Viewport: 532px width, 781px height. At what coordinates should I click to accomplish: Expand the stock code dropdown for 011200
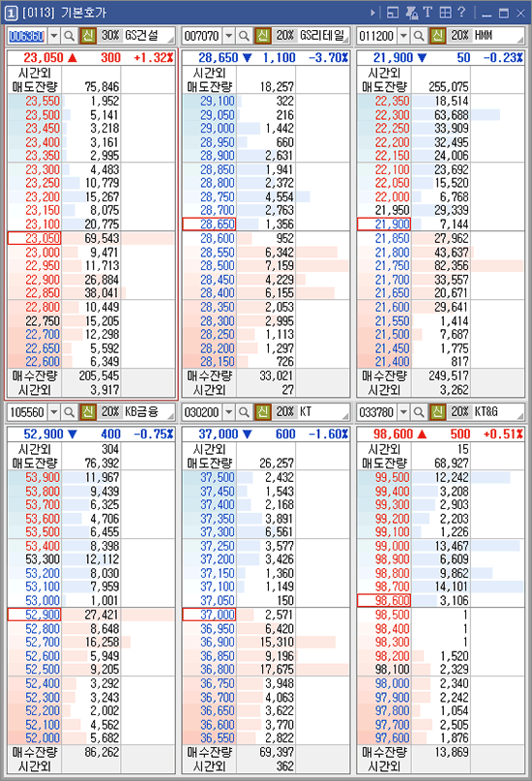click(404, 36)
